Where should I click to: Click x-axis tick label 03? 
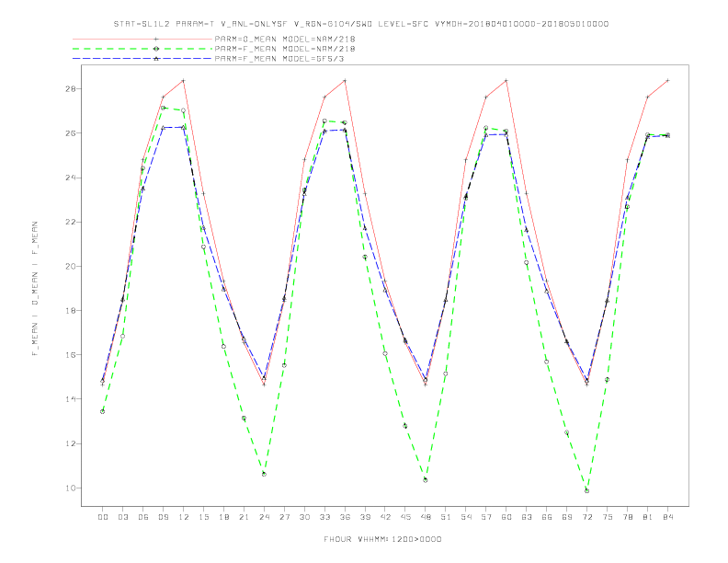click(x=122, y=517)
